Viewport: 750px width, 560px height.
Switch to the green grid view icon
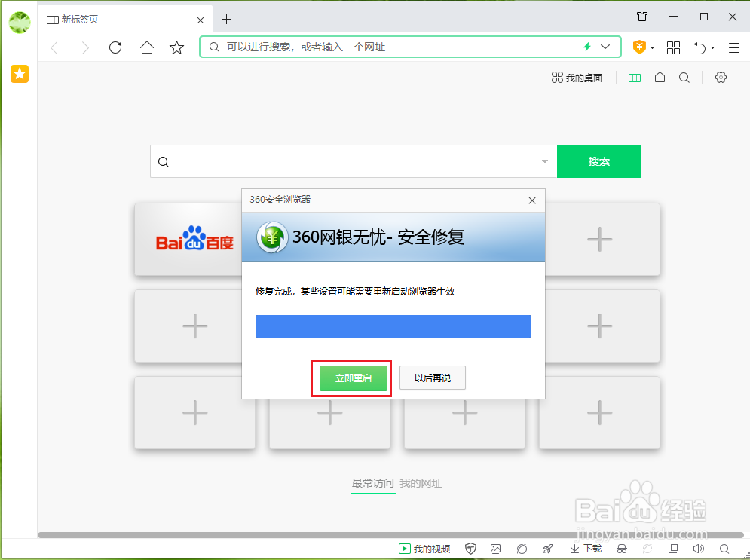[x=634, y=78]
